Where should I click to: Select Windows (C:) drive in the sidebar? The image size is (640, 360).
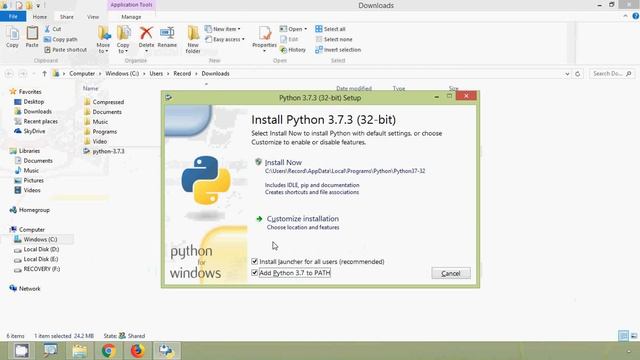click(40, 240)
